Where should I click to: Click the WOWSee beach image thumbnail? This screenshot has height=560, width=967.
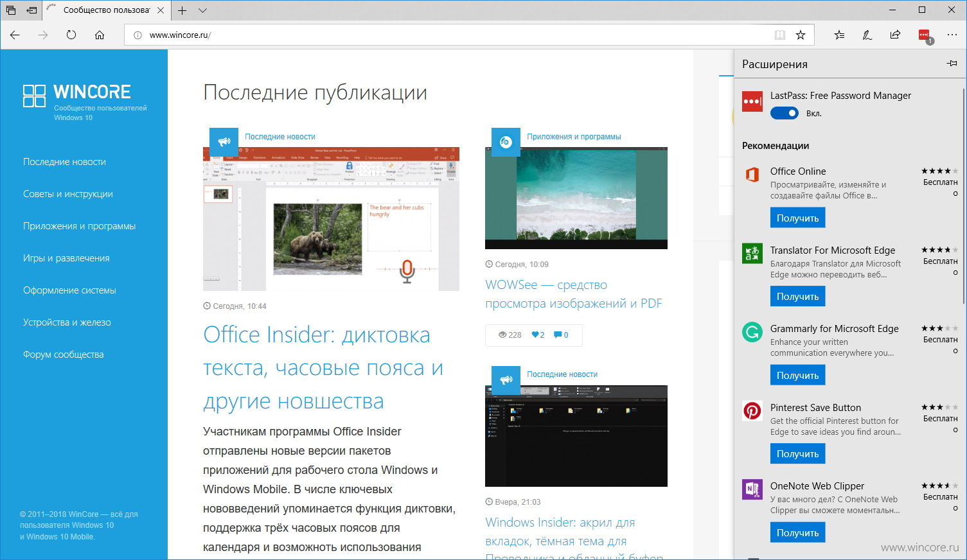tap(576, 198)
